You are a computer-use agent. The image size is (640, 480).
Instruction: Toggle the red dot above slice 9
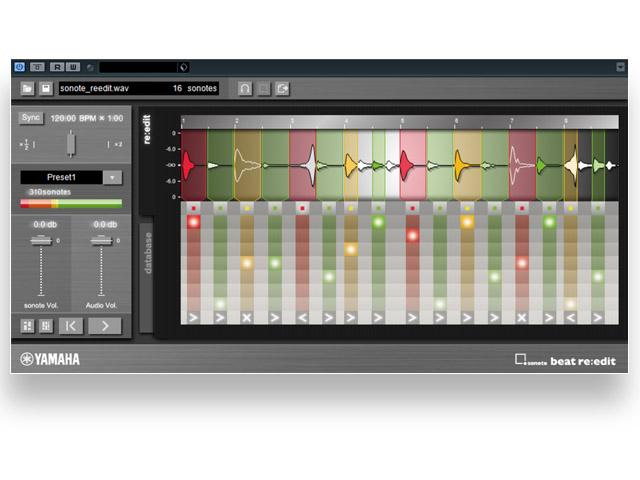[412, 209]
